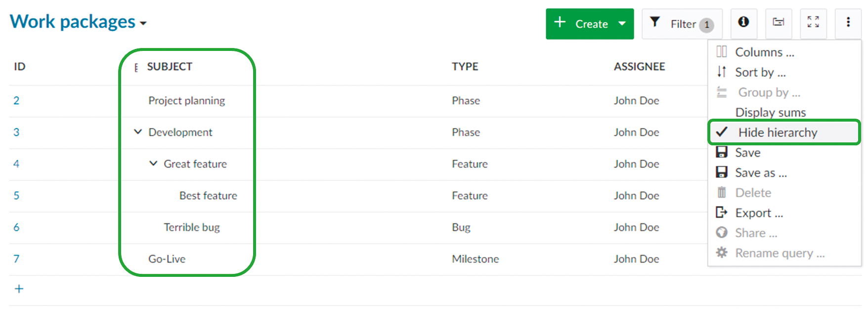
Task: Click Save as in the menu
Action: click(760, 173)
